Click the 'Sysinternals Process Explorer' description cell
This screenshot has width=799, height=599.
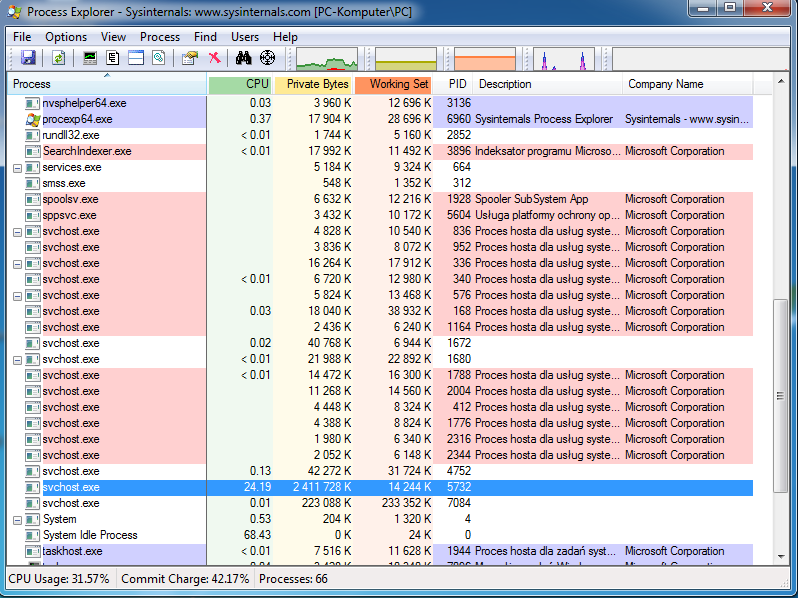pyautogui.click(x=544, y=119)
